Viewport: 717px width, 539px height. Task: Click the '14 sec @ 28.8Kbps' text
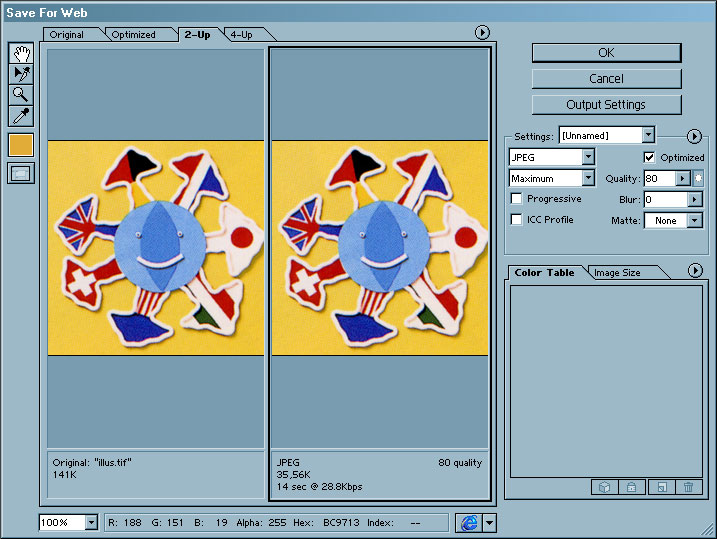[x=319, y=486]
